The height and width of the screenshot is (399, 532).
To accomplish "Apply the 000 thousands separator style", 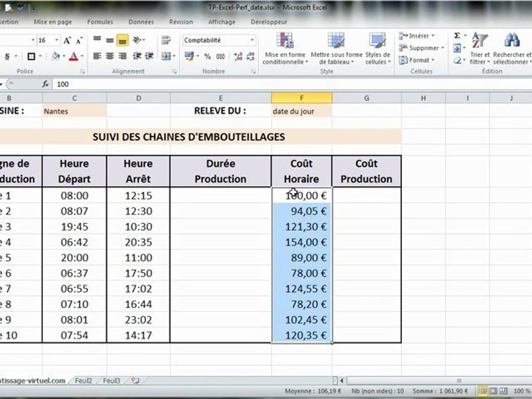I will pyautogui.click(x=221, y=57).
